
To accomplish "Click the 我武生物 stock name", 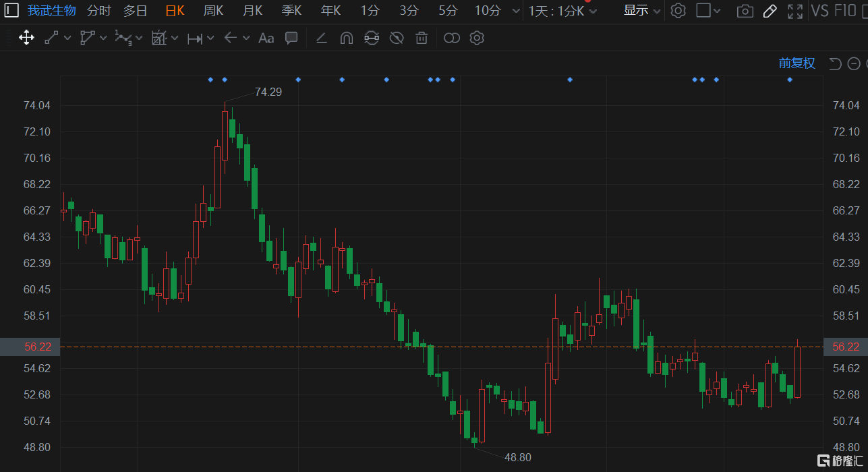I will [52, 11].
